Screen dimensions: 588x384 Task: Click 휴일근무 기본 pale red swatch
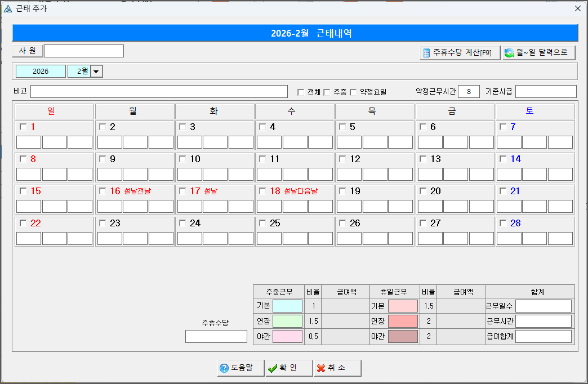coord(403,306)
